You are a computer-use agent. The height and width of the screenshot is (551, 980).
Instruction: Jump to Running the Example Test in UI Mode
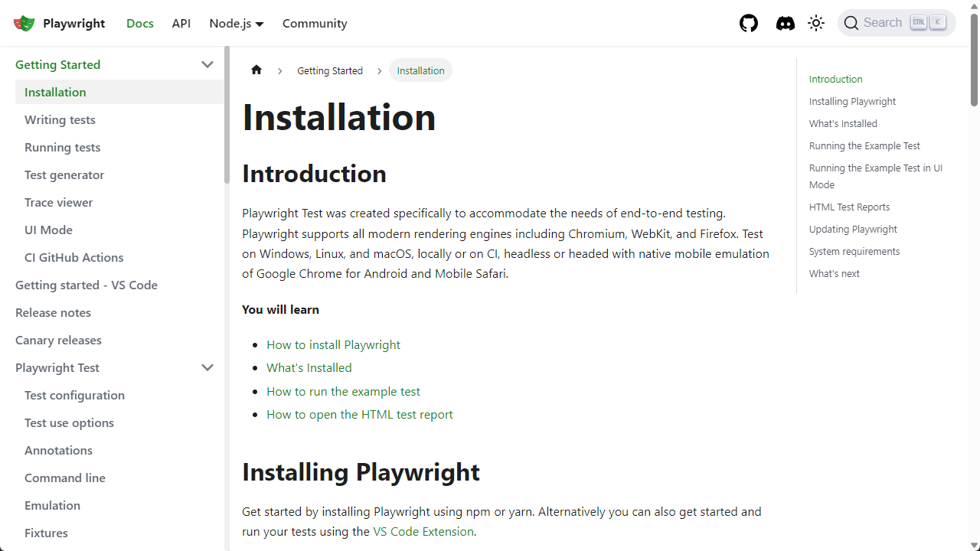876,176
